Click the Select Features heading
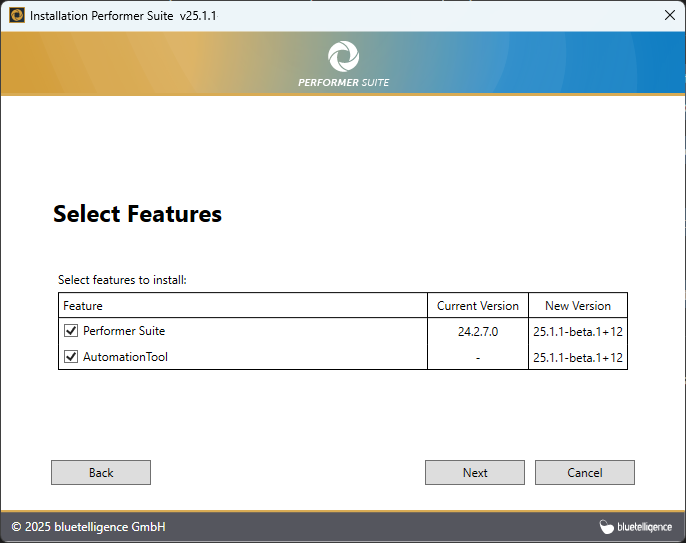This screenshot has height=543, width=686. (137, 214)
